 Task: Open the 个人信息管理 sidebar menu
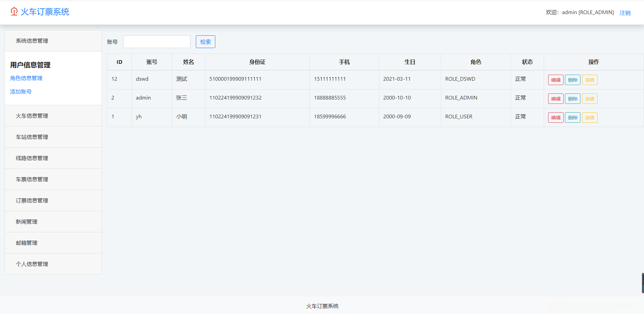click(53, 264)
